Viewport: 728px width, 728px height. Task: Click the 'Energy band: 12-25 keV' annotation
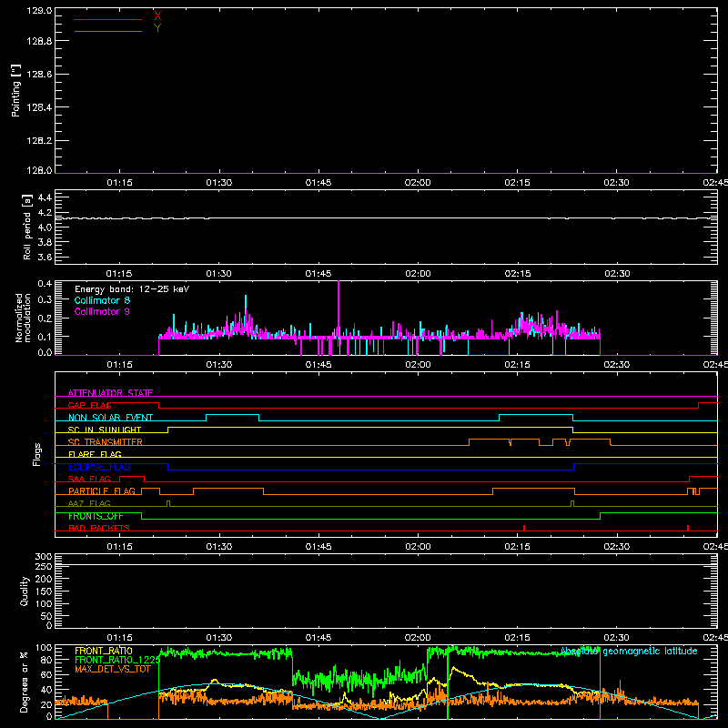coord(132,289)
